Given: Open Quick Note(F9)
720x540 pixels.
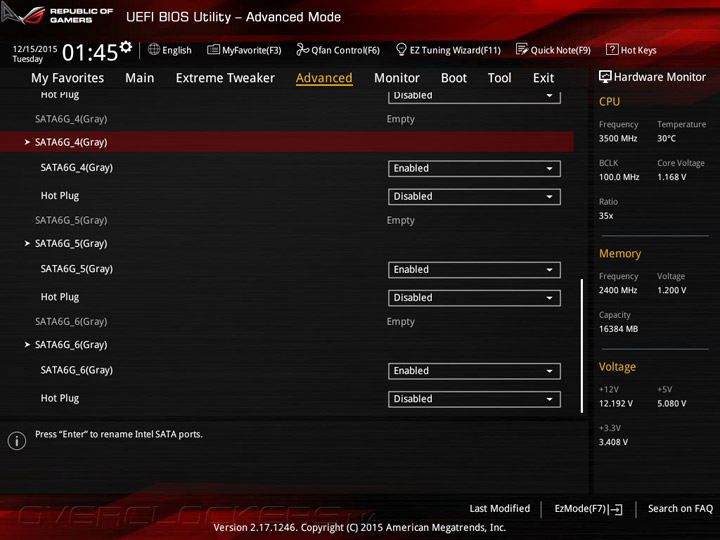Looking at the screenshot, I should (553, 50).
